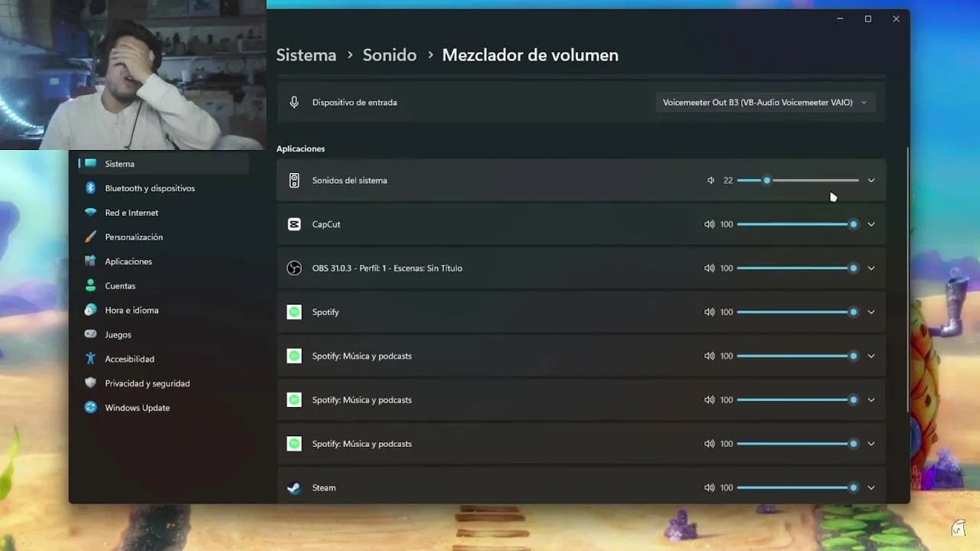Image resolution: width=980 pixels, height=551 pixels.
Task: Click the Steam app icon
Action: click(x=294, y=487)
